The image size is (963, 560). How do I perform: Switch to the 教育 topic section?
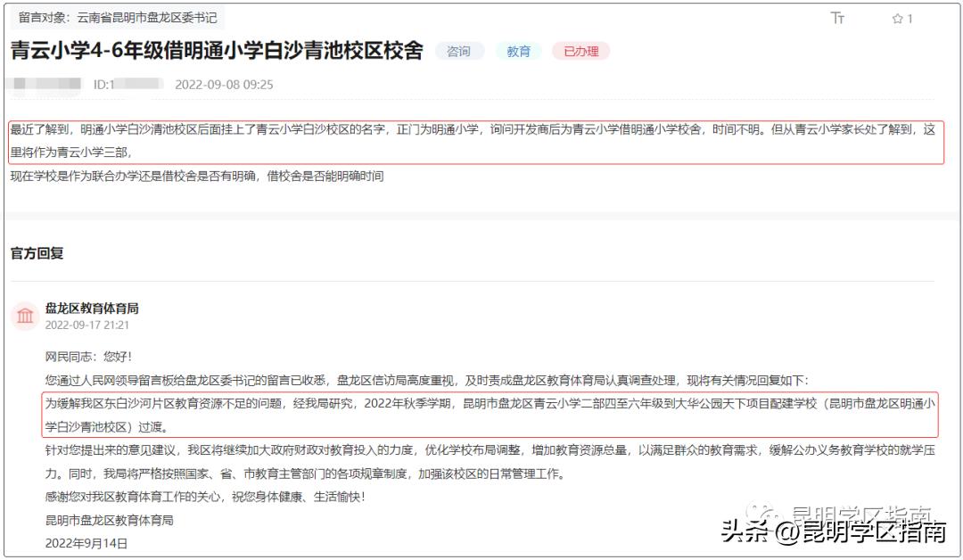(518, 52)
